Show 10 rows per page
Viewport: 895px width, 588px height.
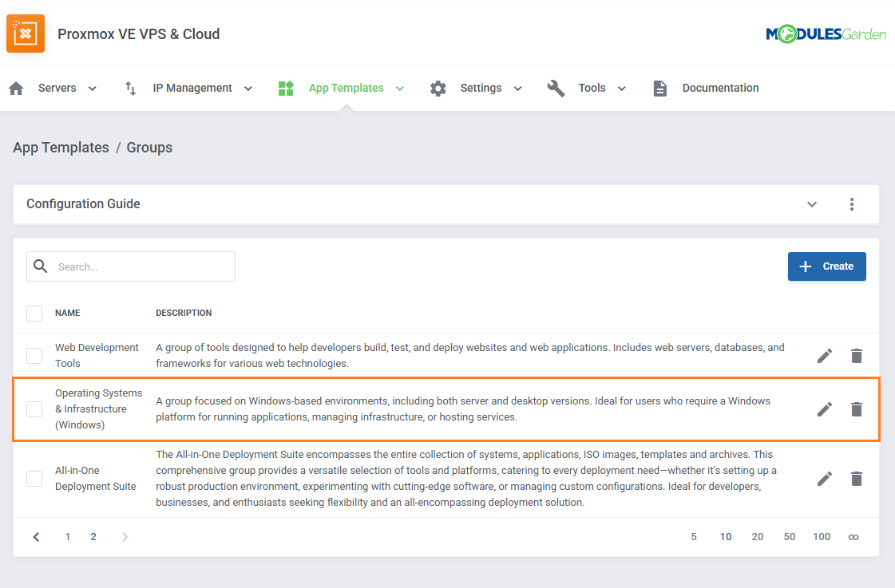(x=726, y=537)
